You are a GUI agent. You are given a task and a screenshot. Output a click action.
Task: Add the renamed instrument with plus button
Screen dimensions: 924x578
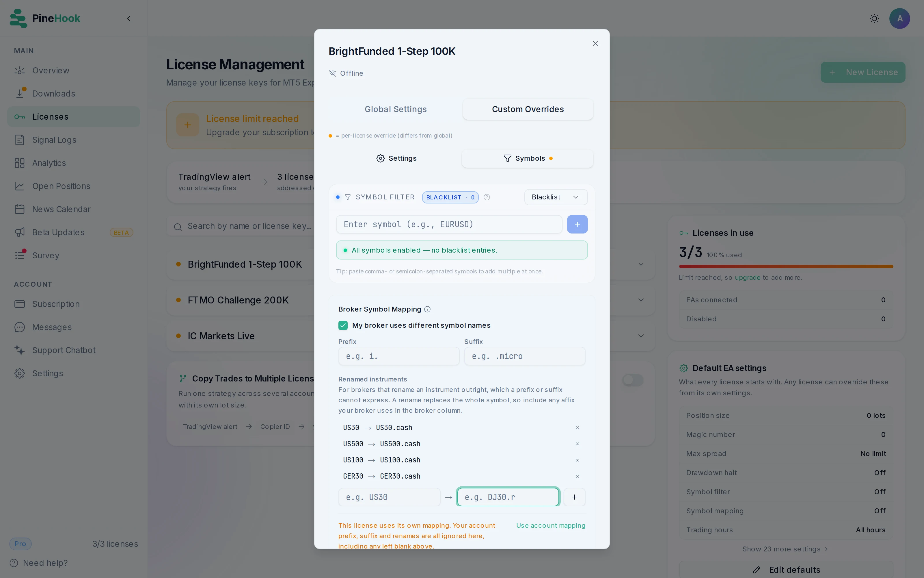[x=574, y=497]
